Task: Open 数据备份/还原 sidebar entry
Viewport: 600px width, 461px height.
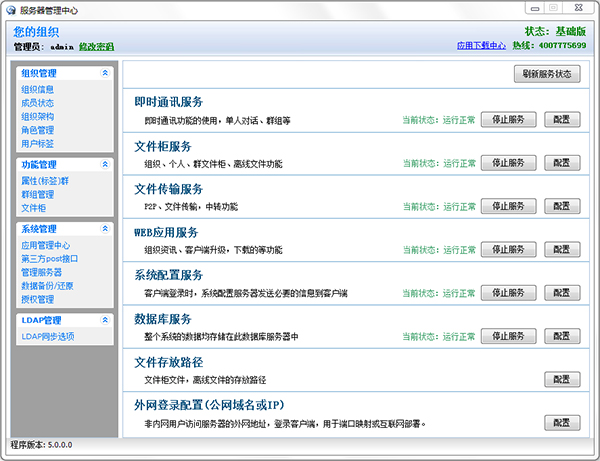Action: (x=46, y=285)
